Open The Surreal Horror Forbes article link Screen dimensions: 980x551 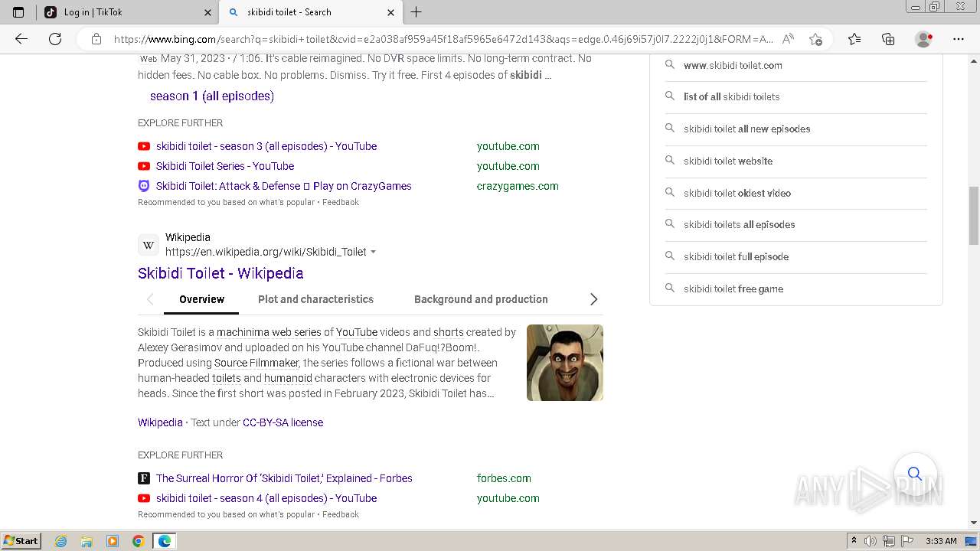pos(284,478)
